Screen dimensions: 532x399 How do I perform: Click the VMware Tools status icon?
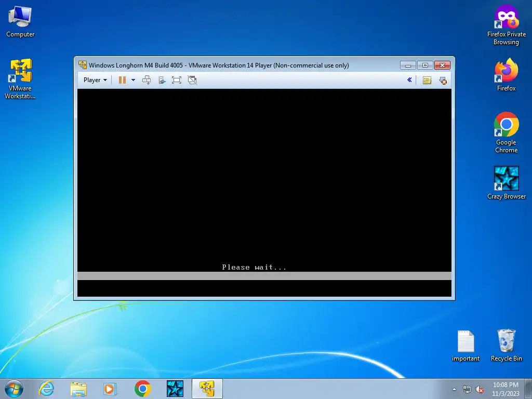(x=443, y=81)
